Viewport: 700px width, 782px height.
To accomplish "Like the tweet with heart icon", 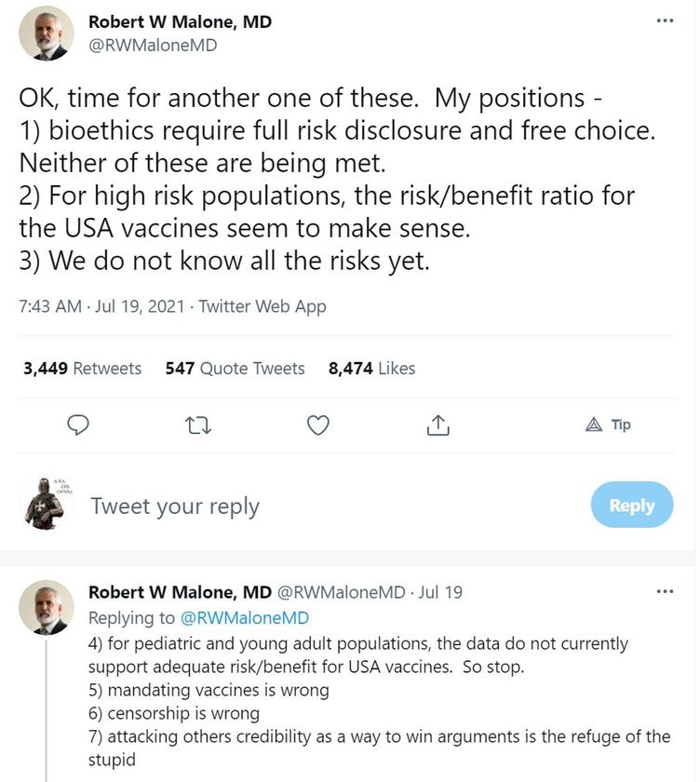I will (x=317, y=425).
